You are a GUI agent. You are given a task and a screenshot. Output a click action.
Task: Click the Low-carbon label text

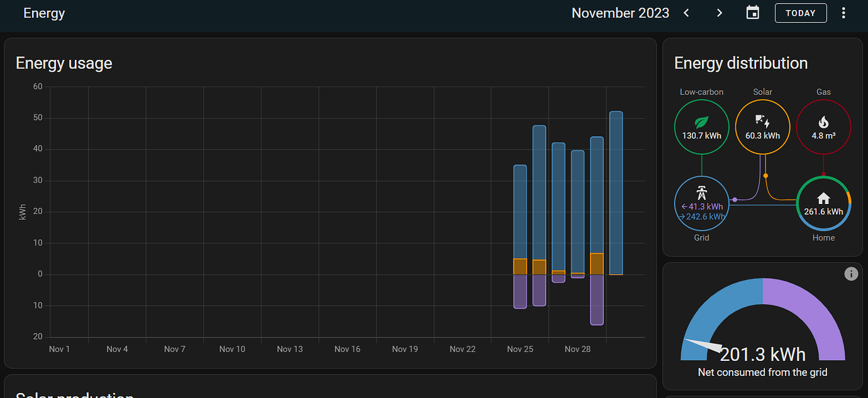701,92
